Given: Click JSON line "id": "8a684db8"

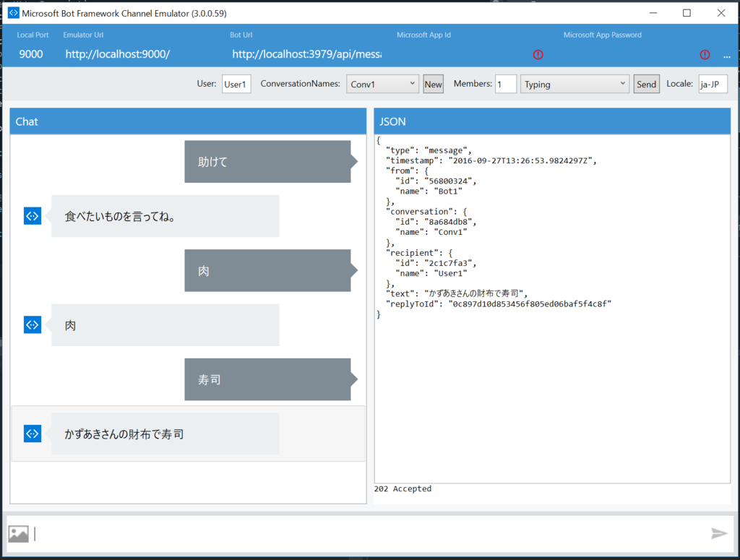Looking at the screenshot, I should point(436,222).
